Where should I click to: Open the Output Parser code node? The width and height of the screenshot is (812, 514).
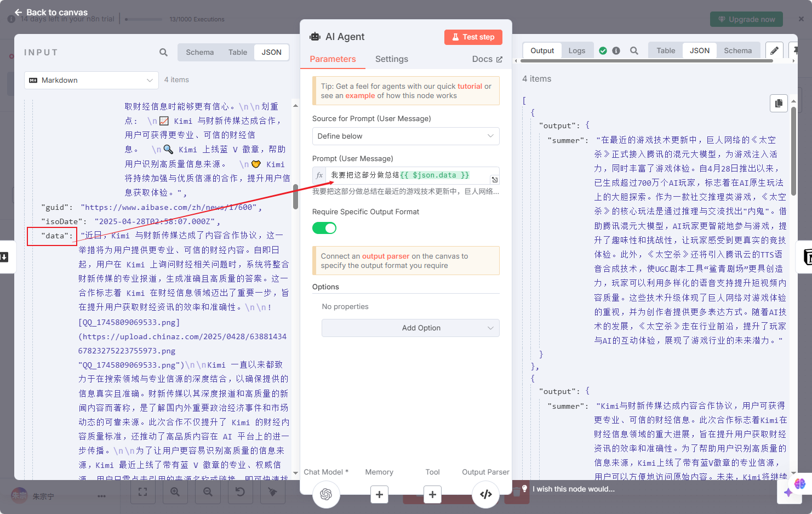tap(486, 494)
